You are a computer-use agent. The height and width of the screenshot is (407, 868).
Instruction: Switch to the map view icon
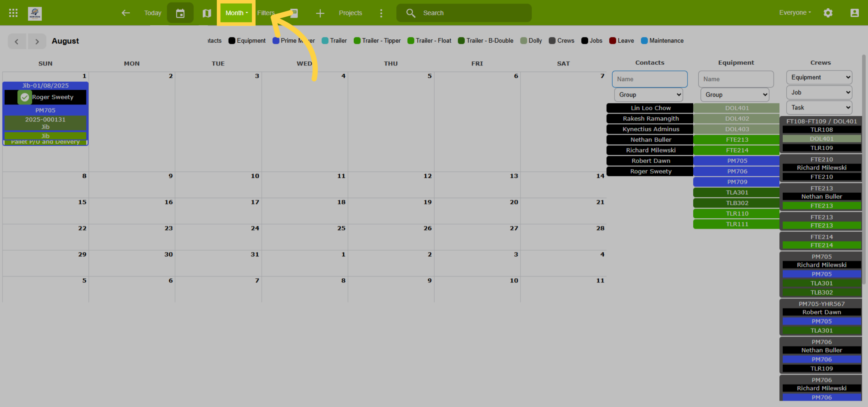tap(207, 13)
